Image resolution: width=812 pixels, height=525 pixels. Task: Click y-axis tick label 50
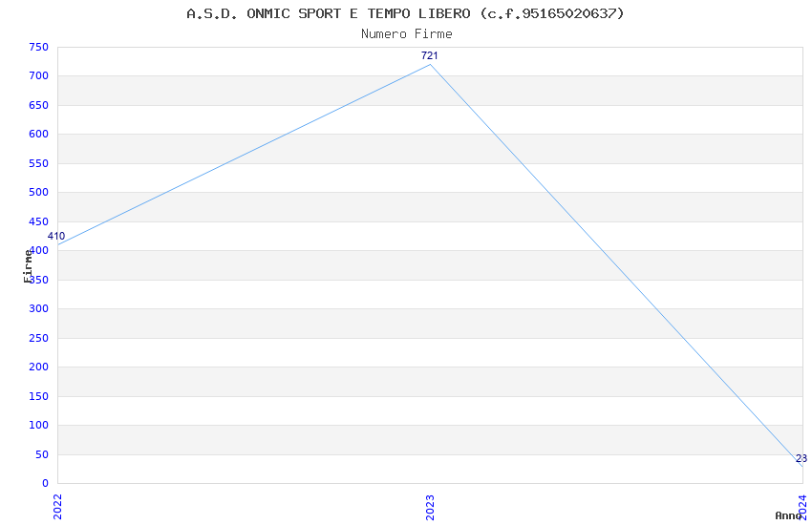click(42, 454)
